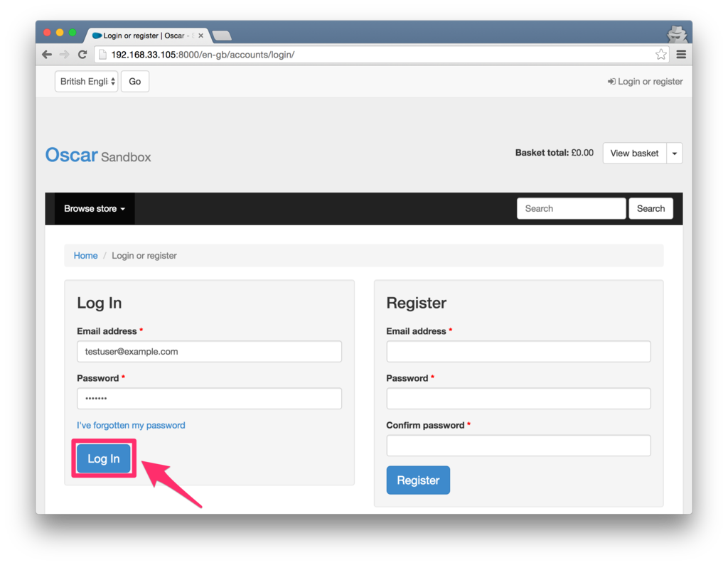Click the Confirm password field
Image resolution: width=728 pixels, height=565 pixels.
coord(518,445)
